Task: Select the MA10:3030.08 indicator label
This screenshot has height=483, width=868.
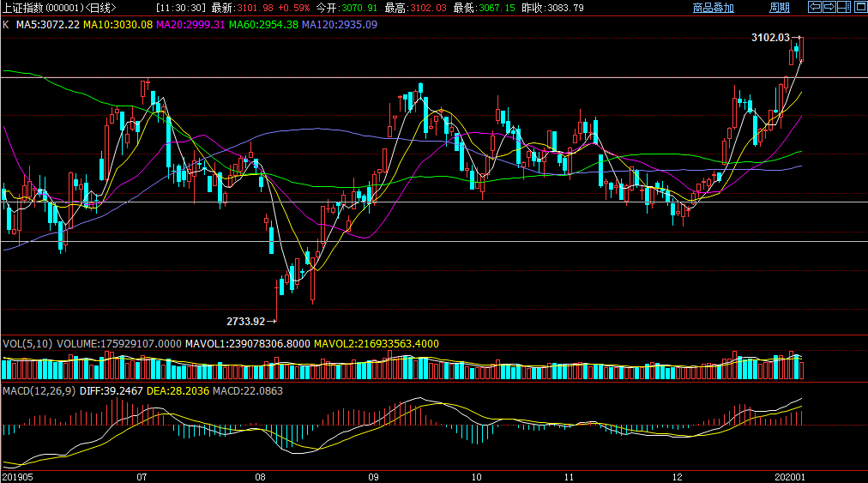Action: 118,25
